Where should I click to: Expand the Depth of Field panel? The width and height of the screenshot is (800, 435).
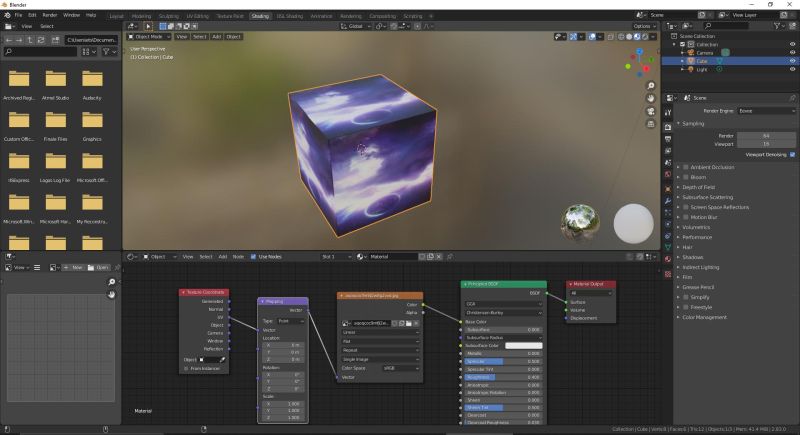tap(698, 187)
